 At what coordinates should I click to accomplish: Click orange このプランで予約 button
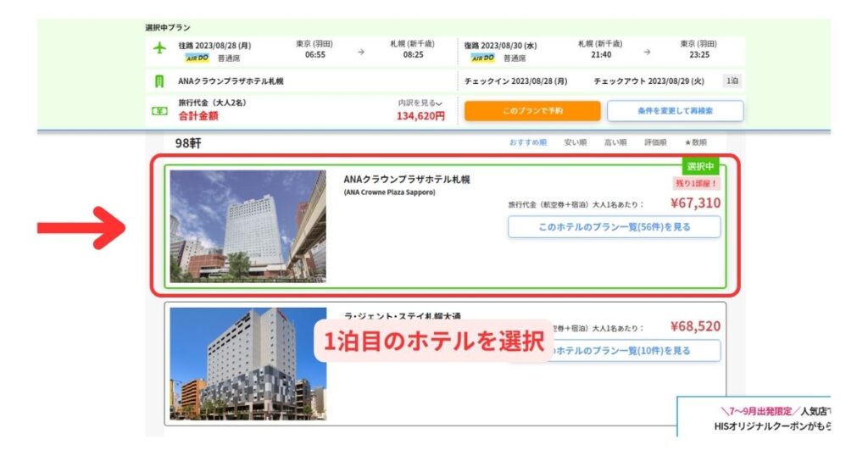pyautogui.click(x=532, y=111)
